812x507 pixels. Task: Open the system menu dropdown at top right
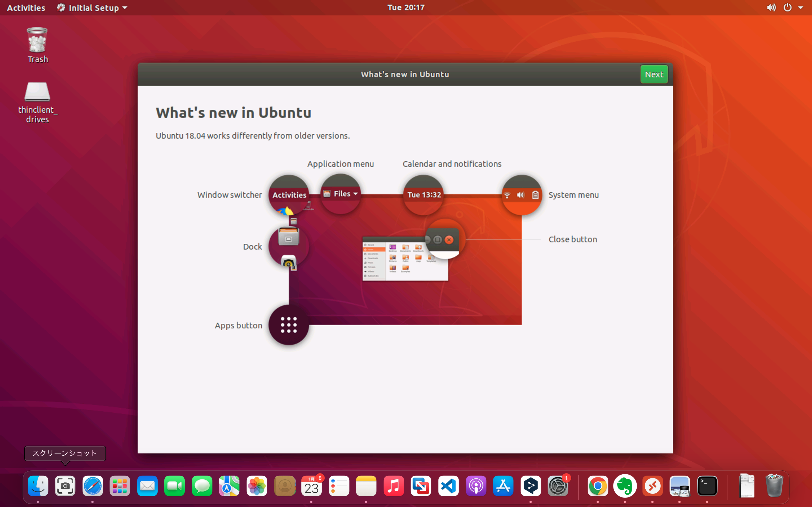(x=802, y=7)
